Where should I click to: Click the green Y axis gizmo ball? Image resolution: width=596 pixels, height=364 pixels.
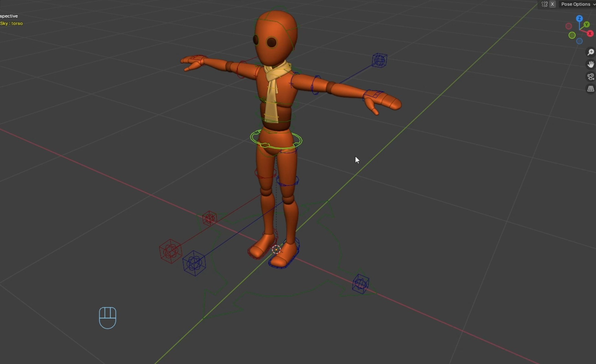(586, 25)
